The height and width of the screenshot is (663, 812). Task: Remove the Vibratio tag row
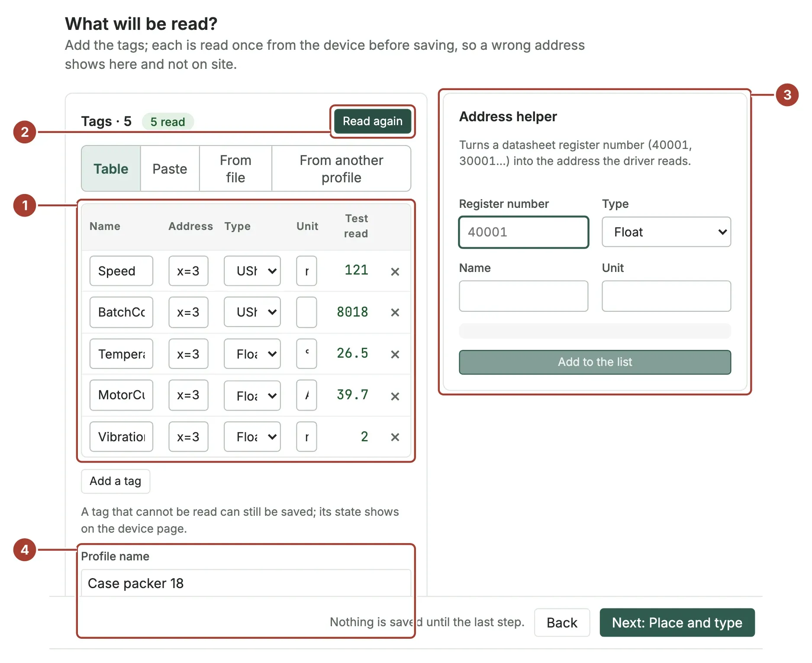395,437
